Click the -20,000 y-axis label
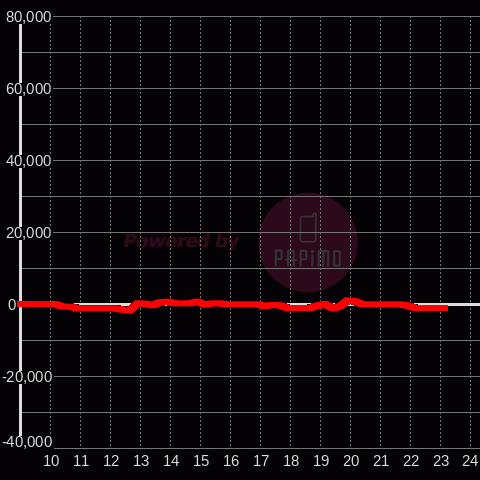The width and height of the screenshot is (480, 480). click(27, 377)
